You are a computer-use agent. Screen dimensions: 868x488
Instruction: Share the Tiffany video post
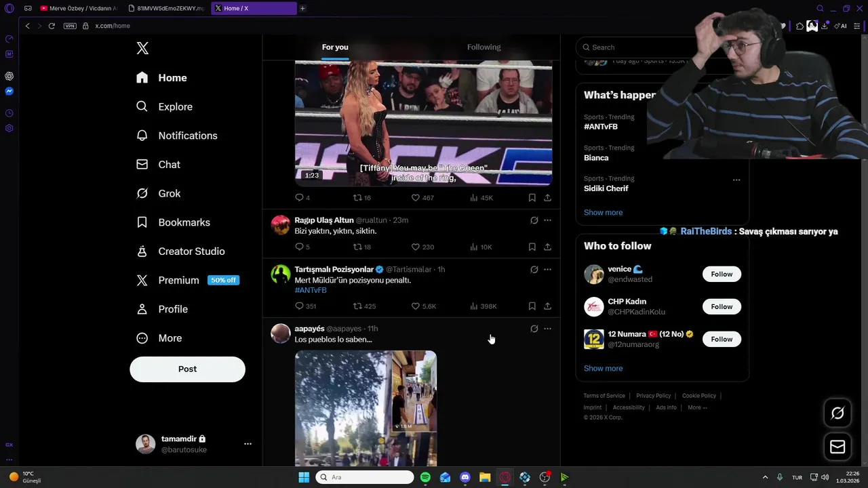(547, 198)
